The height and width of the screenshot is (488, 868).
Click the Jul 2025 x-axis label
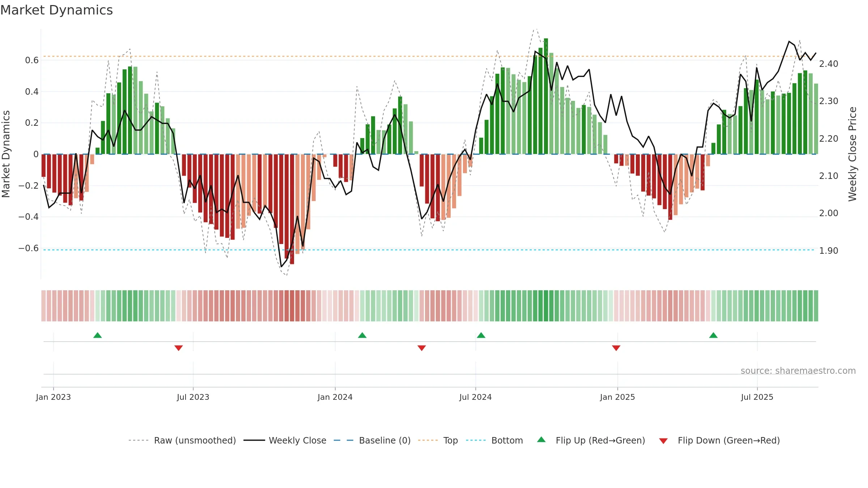pos(757,397)
